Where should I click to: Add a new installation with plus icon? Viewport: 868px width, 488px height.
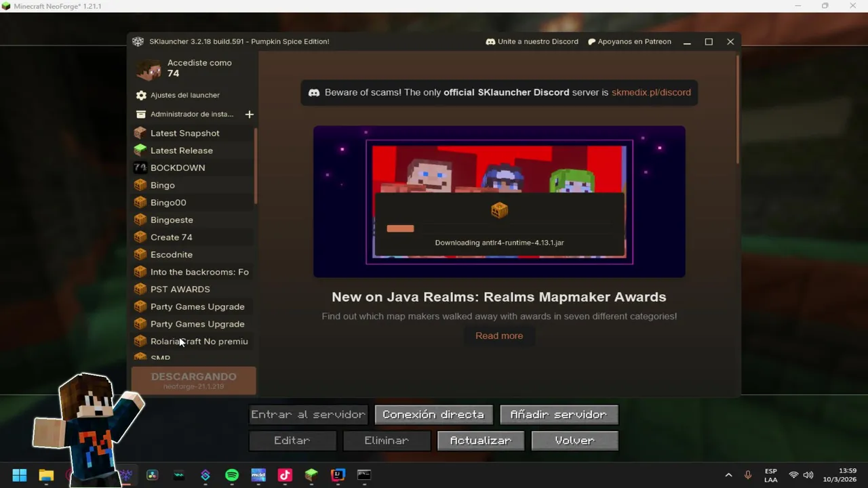(x=249, y=115)
